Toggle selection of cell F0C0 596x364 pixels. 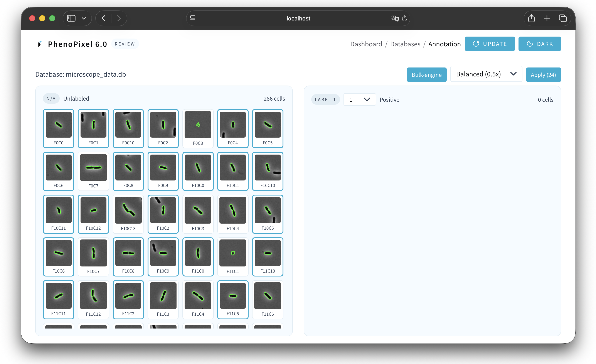pyautogui.click(x=59, y=128)
